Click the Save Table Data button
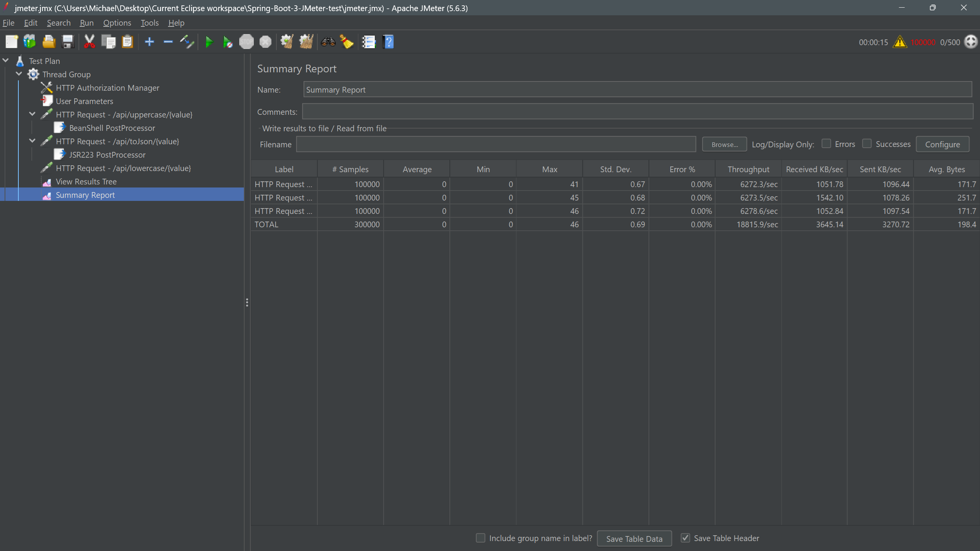Screen dimensions: 980x551 [634, 539]
